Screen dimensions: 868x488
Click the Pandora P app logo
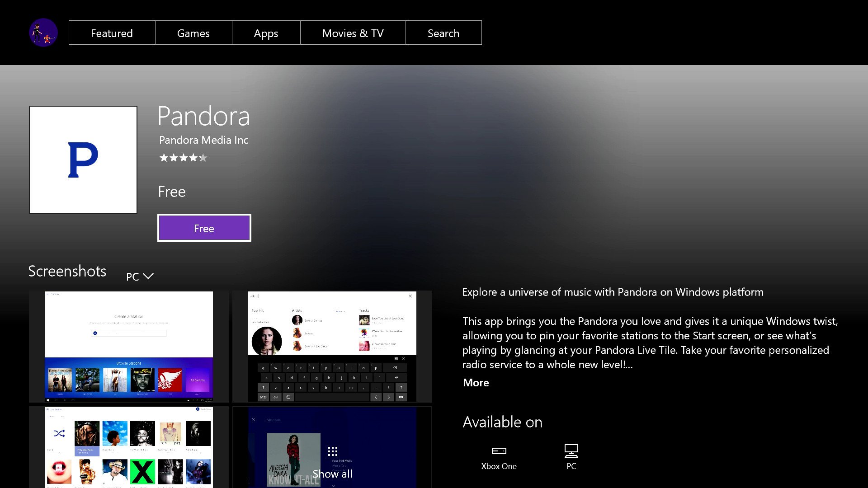tap(83, 160)
